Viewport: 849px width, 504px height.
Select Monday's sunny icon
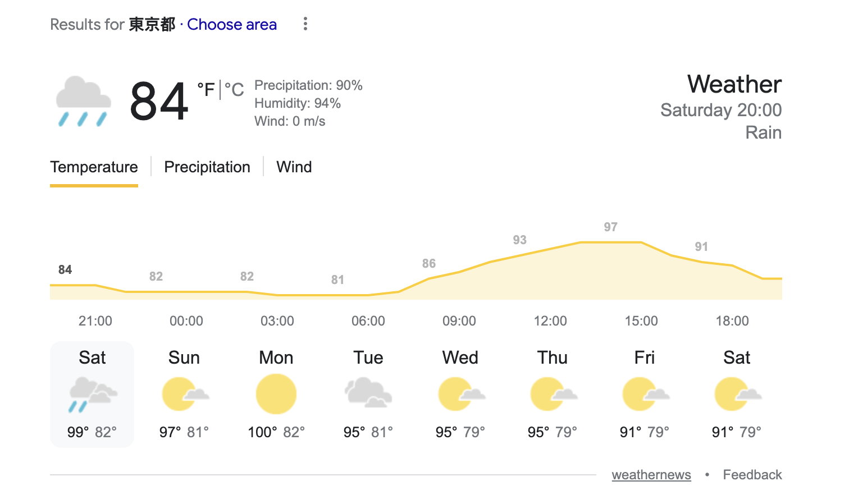point(276,395)
